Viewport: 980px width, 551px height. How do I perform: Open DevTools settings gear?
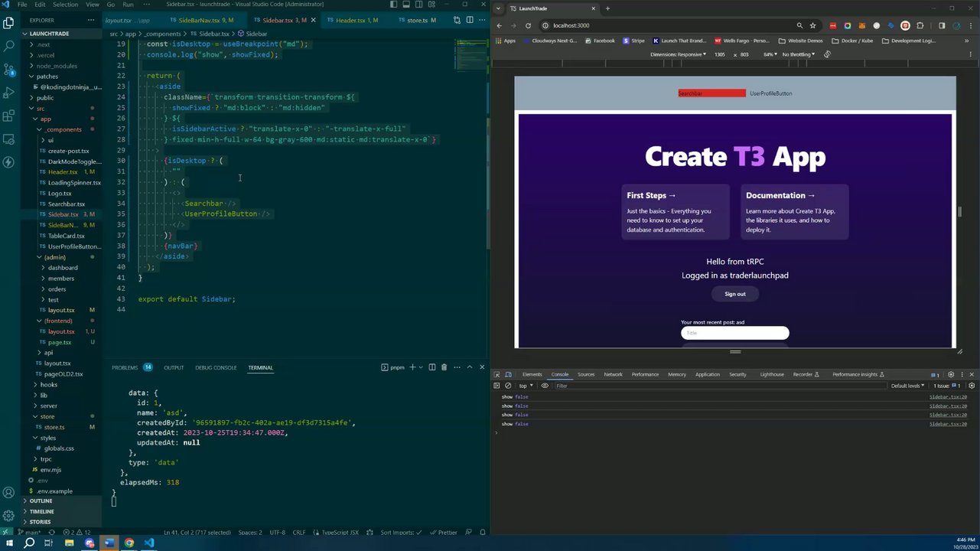[951, 374]
